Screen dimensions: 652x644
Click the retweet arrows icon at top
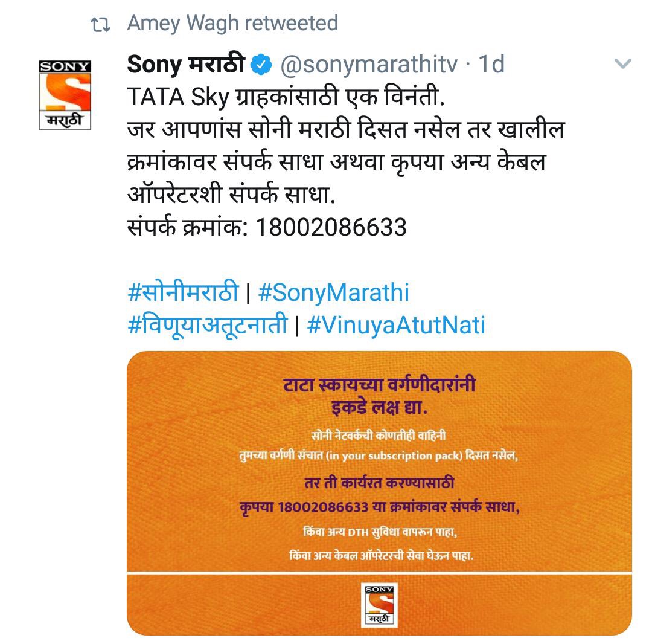point(101,25)
